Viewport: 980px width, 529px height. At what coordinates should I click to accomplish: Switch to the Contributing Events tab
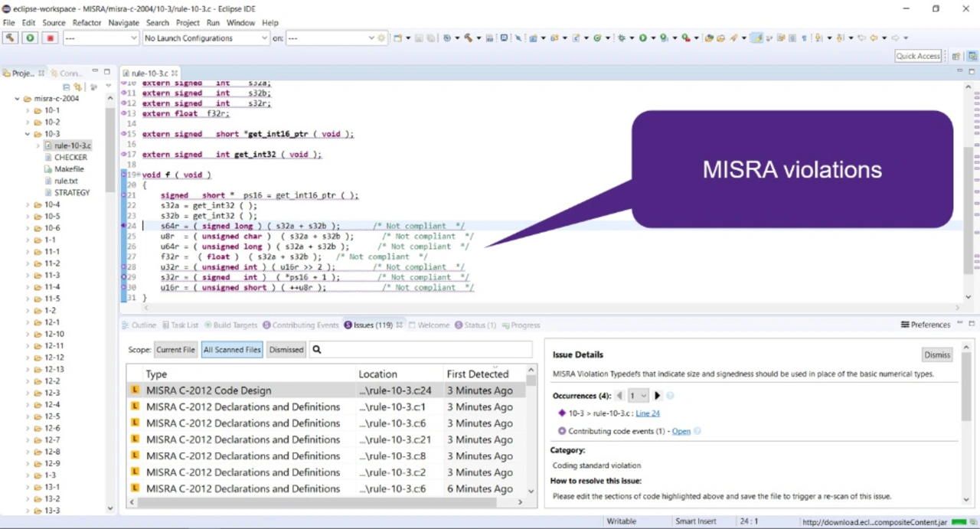point(300,325)
